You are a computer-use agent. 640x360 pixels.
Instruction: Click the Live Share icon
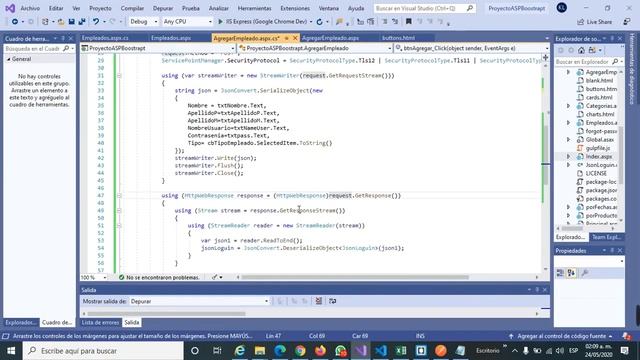(581, 22)
